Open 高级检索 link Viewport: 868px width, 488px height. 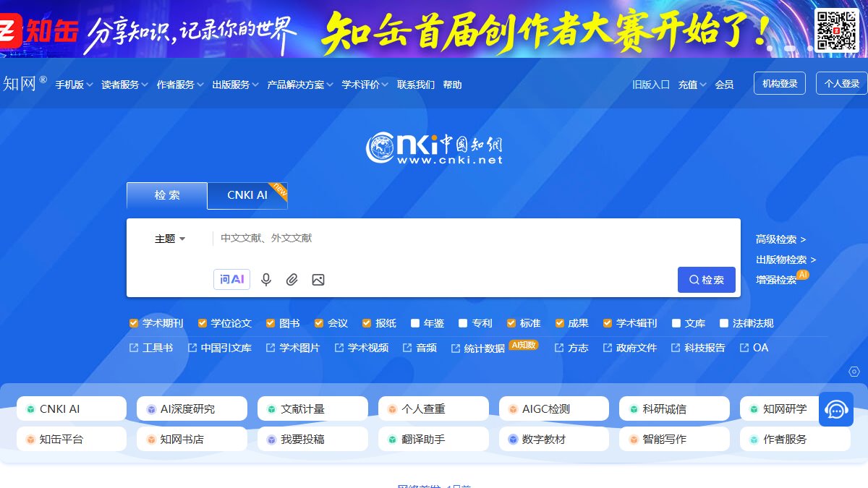pos(780,239)
